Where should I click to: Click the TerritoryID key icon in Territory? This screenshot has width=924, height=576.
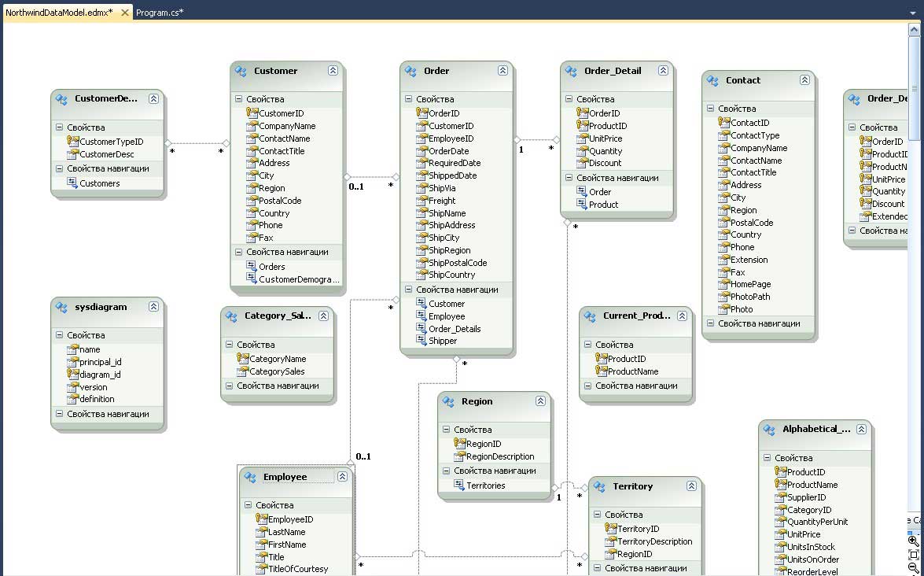pyautogui.click(x=610, y=528)
